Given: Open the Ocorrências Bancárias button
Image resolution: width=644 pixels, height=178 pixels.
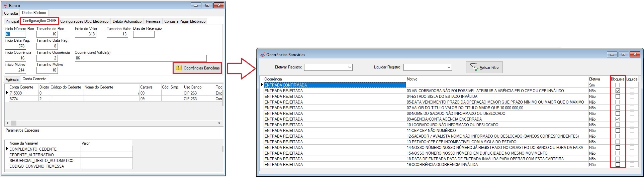Looking at the screenshot, I should tap(197, 68).
